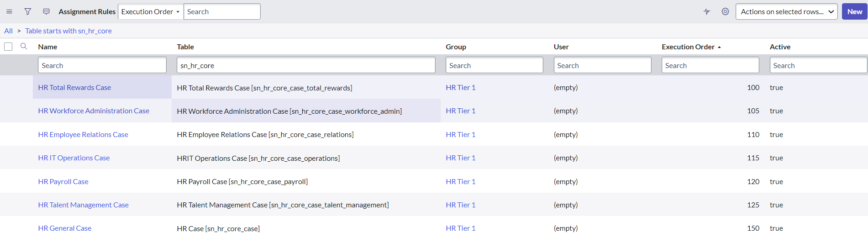Image resolution: width=868 pixels, height=238 pixels.
Task: Open HR Tier 1 group for Workforce Administration
Action: tap(461, 111)
